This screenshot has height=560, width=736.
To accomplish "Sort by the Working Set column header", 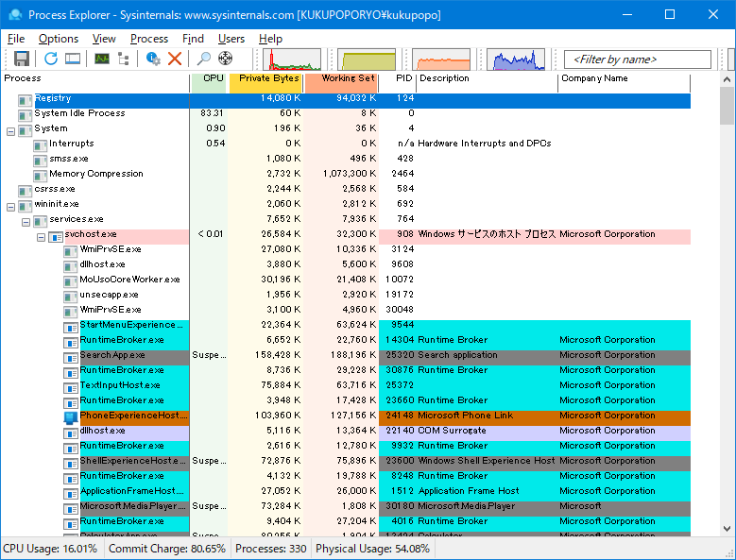I will pyautogui.click(x=341, y=81).
